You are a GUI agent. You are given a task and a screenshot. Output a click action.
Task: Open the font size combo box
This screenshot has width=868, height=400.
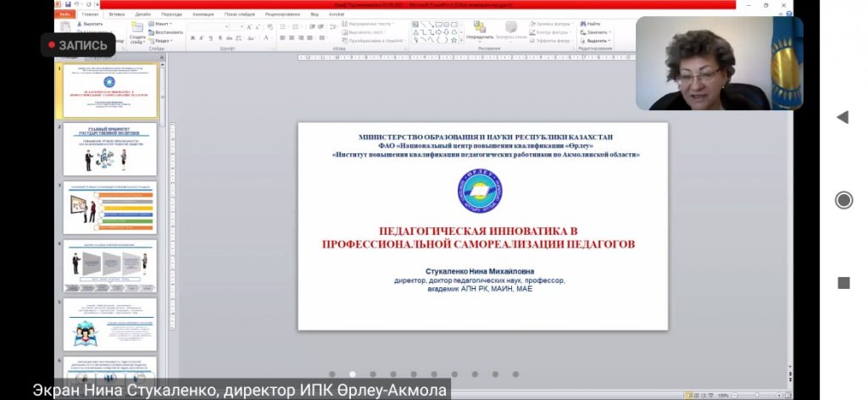[236, 26]
